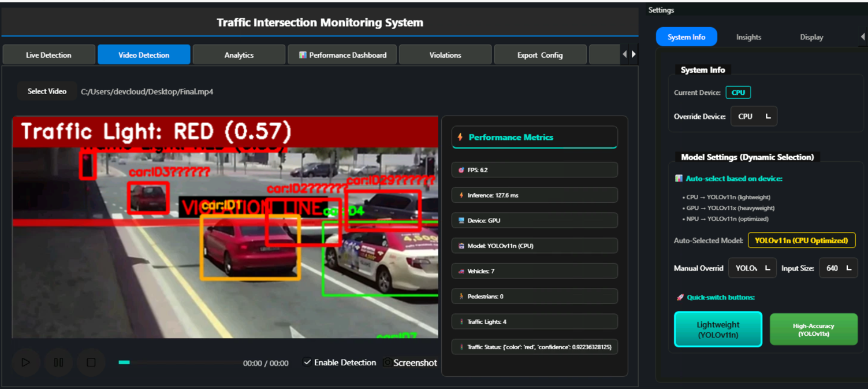Image resolution: width=868 pixels, height=389 pixels.
Task: Click the Device: GPU metric row
Action: 535,220
